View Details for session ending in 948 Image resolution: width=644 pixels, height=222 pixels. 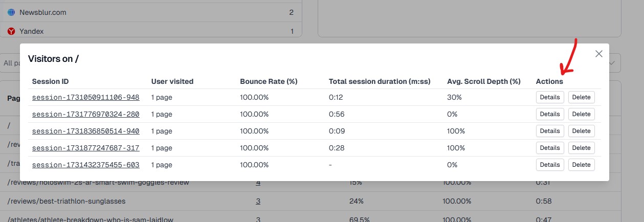pyautogui.click(x=549, y=97)
